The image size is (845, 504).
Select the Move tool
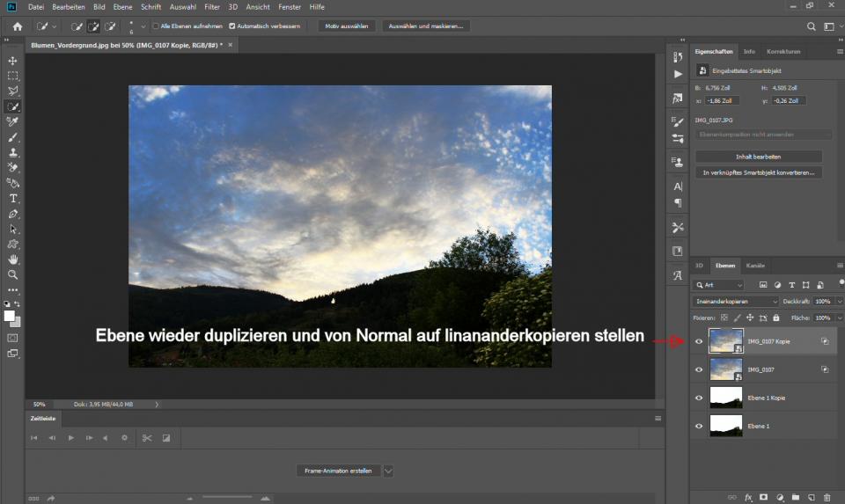click(x=13, y=61)
